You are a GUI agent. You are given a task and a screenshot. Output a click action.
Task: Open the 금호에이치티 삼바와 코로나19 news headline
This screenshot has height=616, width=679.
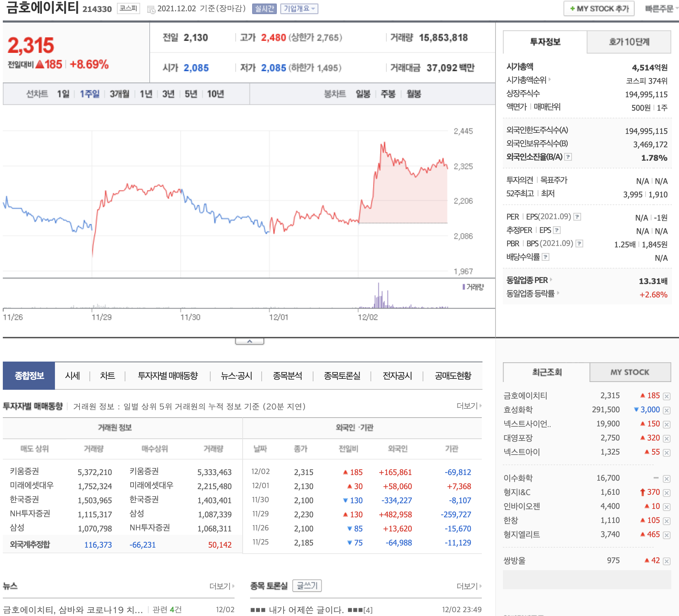[73, 610]
